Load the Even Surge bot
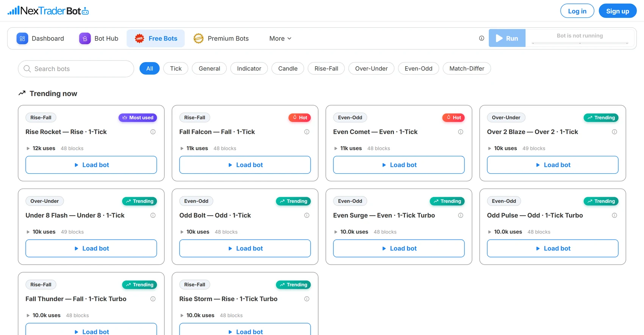This screenshot has height=335, width=644. 399,248
